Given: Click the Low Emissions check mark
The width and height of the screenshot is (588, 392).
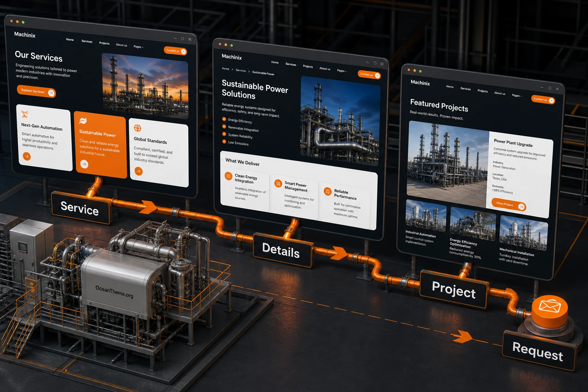Looking at the screenshot, I should (224, 142).
